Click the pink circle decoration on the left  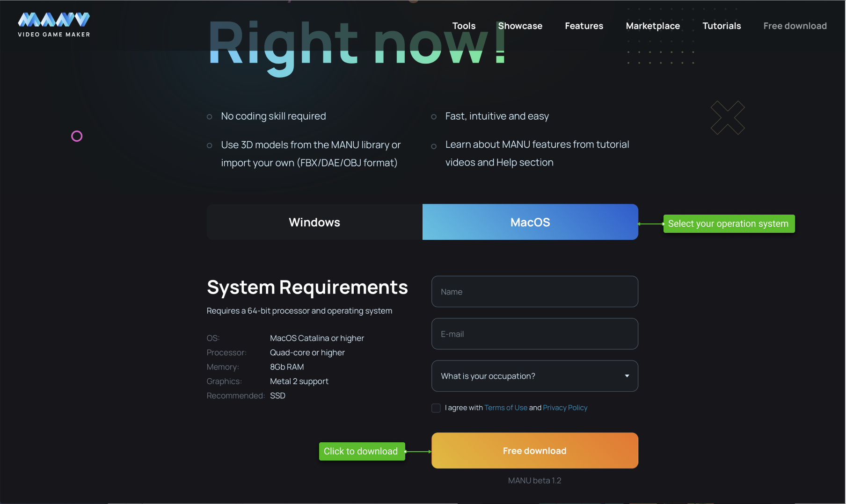tap(77, 136)
